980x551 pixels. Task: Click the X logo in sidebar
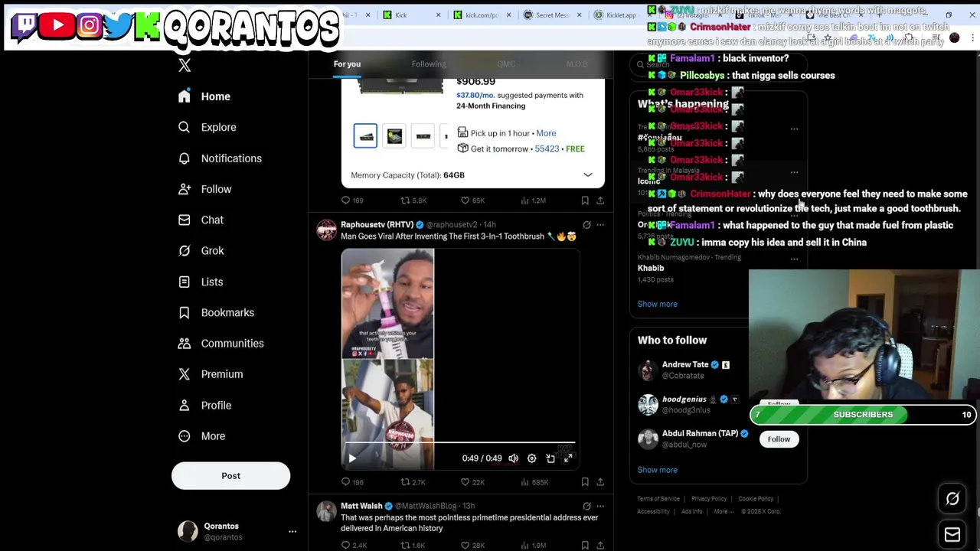tap(185, 65)
